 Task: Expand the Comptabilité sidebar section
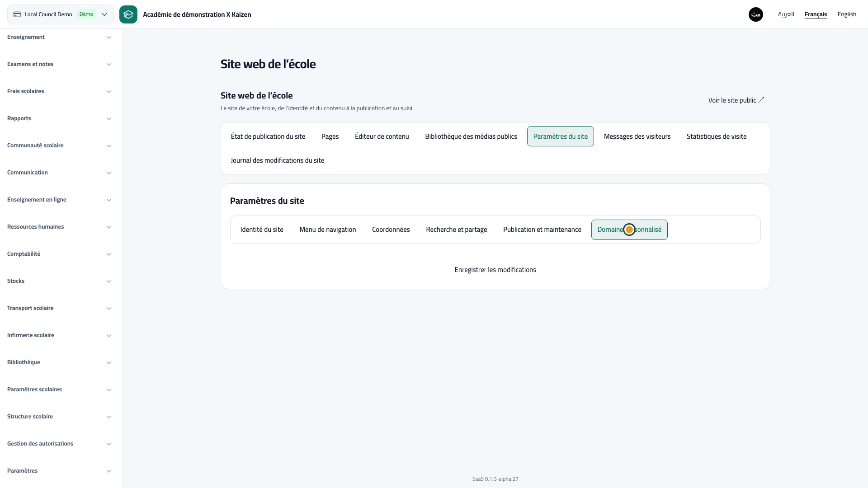59,254
